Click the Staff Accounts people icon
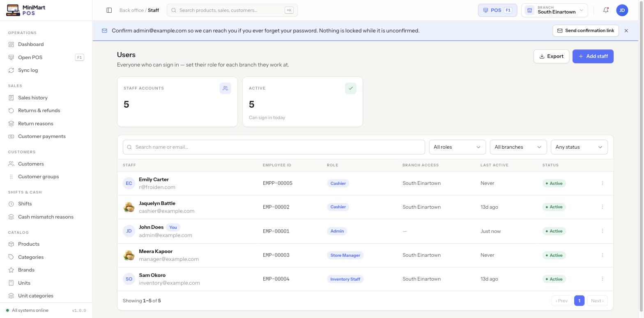Viewport: 644px width, 318px height. coord(225,88)
